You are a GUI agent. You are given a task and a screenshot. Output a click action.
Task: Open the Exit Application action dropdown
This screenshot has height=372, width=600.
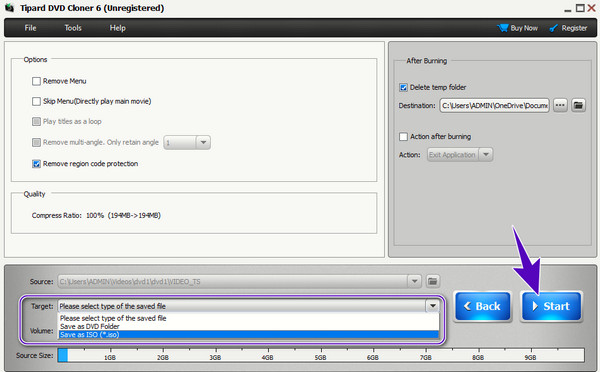(x=486, y=155)
